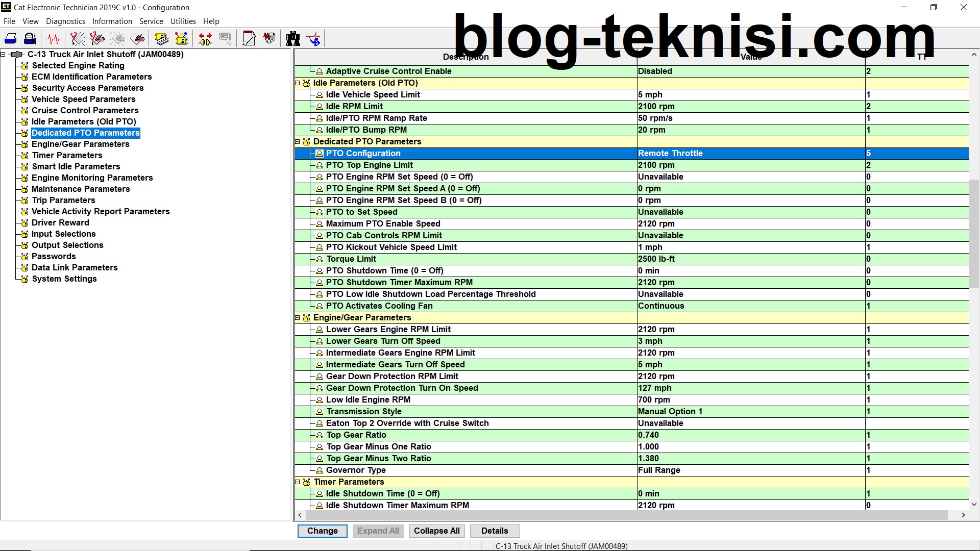Open the Configuration tool icon
Screen dimensions: 980x551
pos(181,39)
